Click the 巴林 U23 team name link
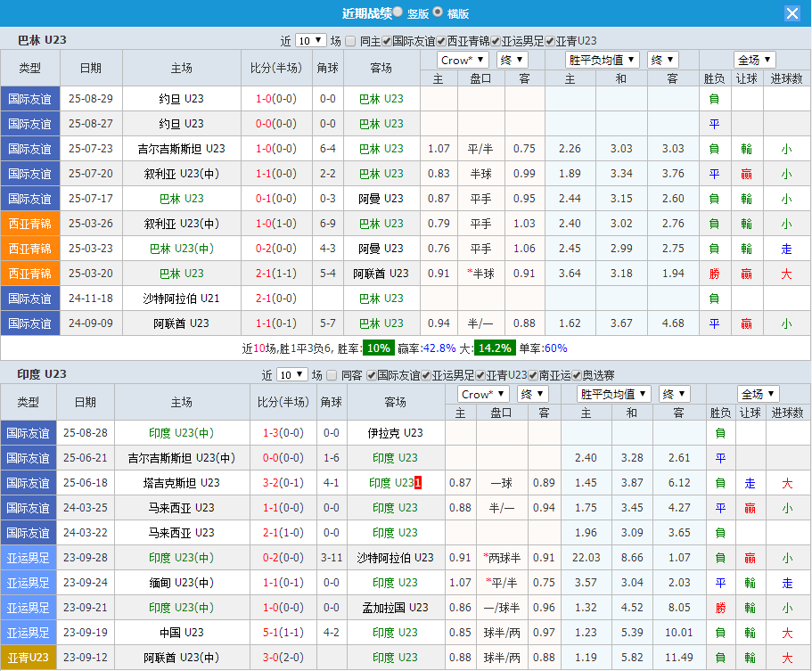 pyautogui.click(x=381, y=99)
